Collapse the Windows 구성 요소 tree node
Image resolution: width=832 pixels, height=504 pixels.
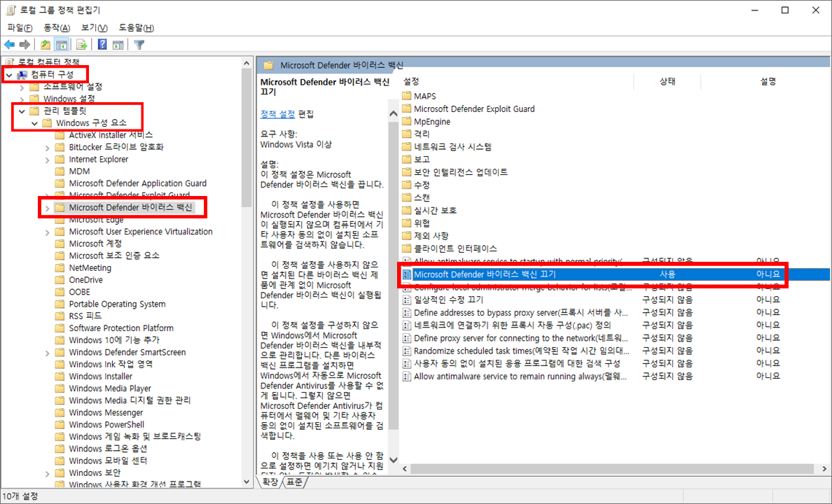click(x=34, y=124)
